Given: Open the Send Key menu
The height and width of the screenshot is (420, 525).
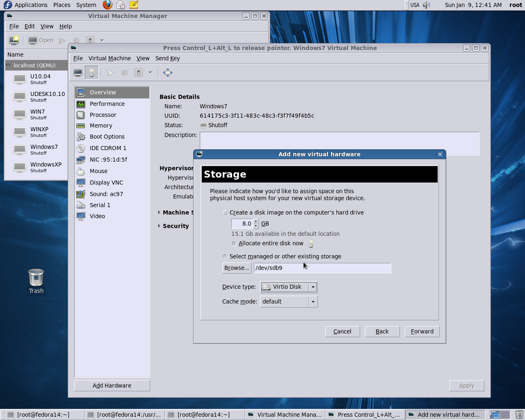Looking at the screenshot, I should click(167, 58).
